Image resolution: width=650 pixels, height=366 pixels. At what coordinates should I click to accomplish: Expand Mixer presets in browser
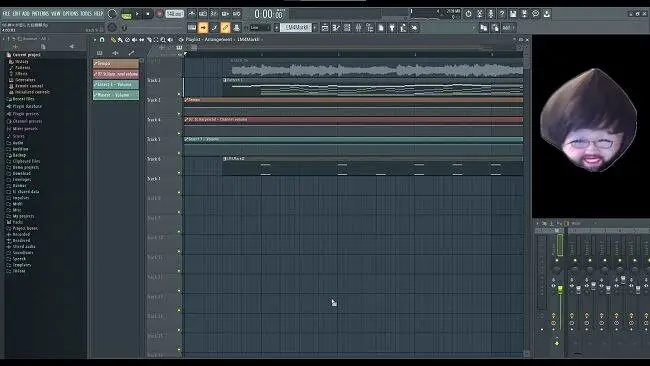25,128
